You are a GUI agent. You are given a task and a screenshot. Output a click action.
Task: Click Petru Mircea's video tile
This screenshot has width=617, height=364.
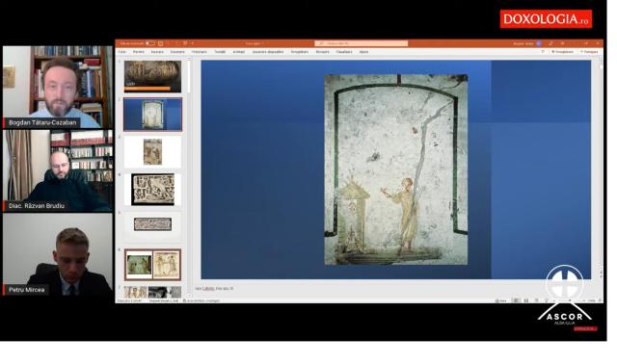[x=58, y=254]
